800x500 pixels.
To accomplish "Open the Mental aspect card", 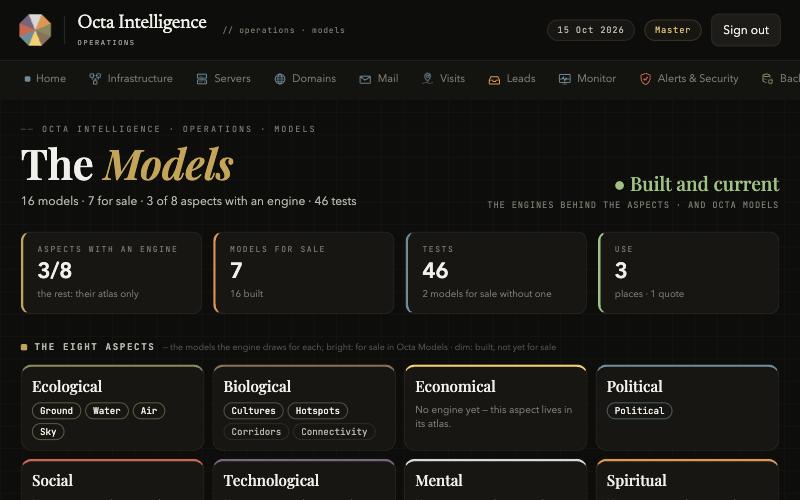I will pos(495,480).
